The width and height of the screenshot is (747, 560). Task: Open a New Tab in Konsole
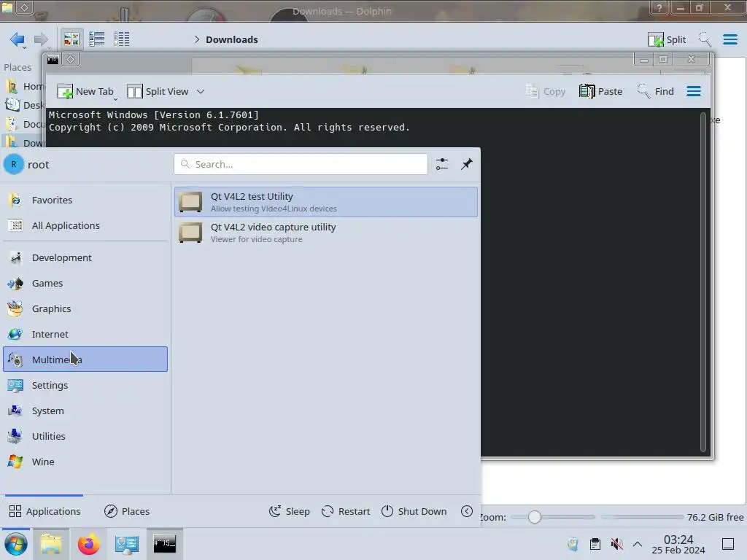pos(85,91)
